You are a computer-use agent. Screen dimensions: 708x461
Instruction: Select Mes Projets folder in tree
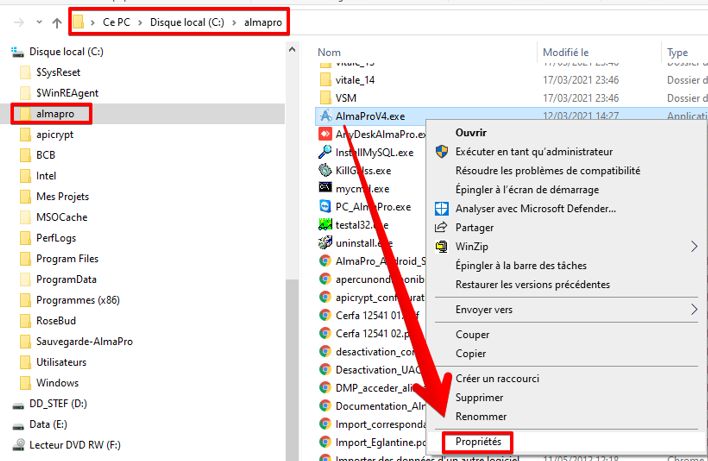pos(62,196)
